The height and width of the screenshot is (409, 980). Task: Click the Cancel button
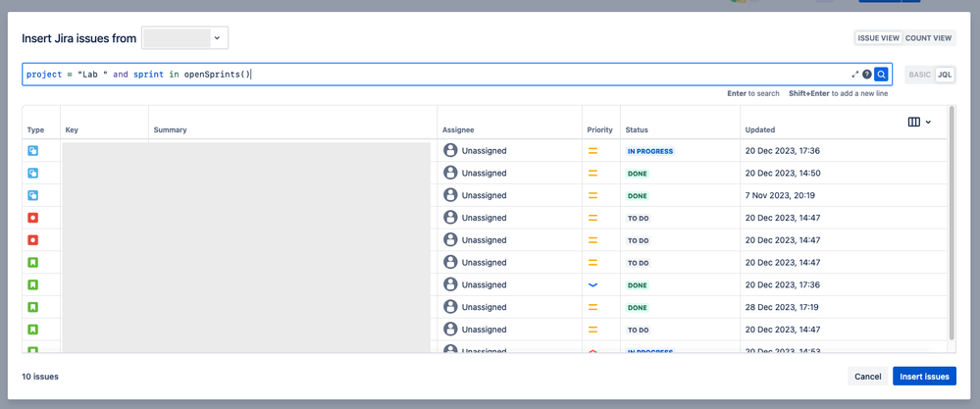867,376
